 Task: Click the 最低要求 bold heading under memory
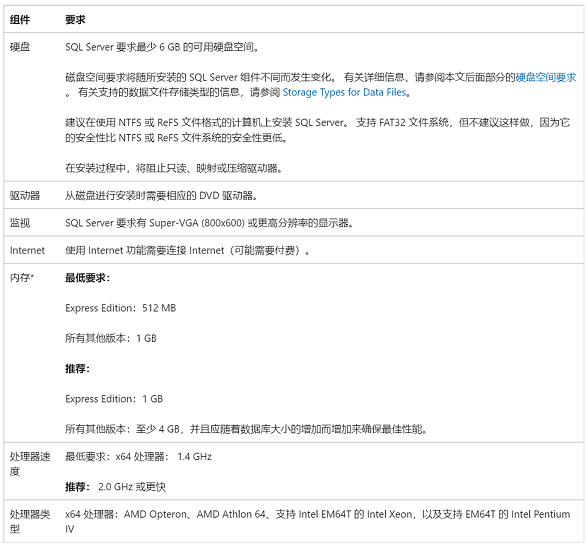click(x=87, y=278)
